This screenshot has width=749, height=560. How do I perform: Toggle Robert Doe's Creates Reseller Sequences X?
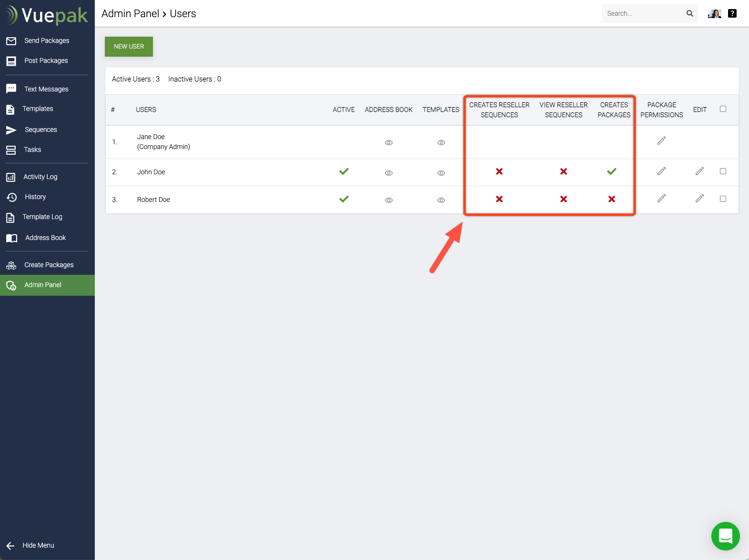click(499, 199)
